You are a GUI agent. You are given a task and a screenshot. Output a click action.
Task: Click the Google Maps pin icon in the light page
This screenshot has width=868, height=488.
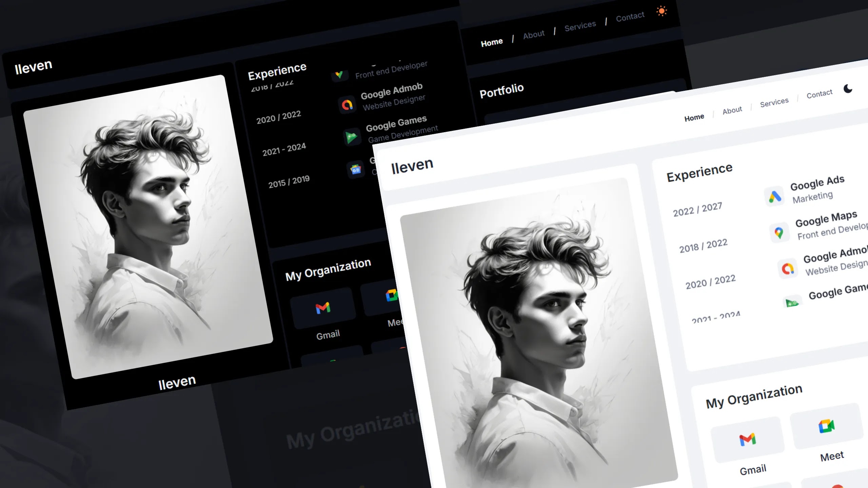(779, 232)
